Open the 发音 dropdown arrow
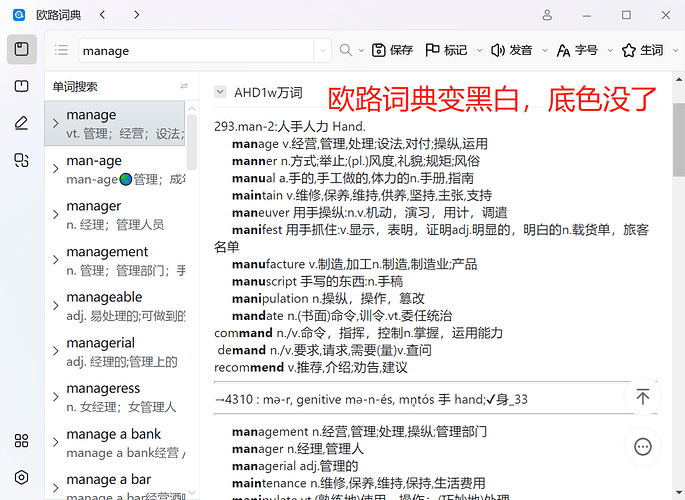 pos(545,51)
